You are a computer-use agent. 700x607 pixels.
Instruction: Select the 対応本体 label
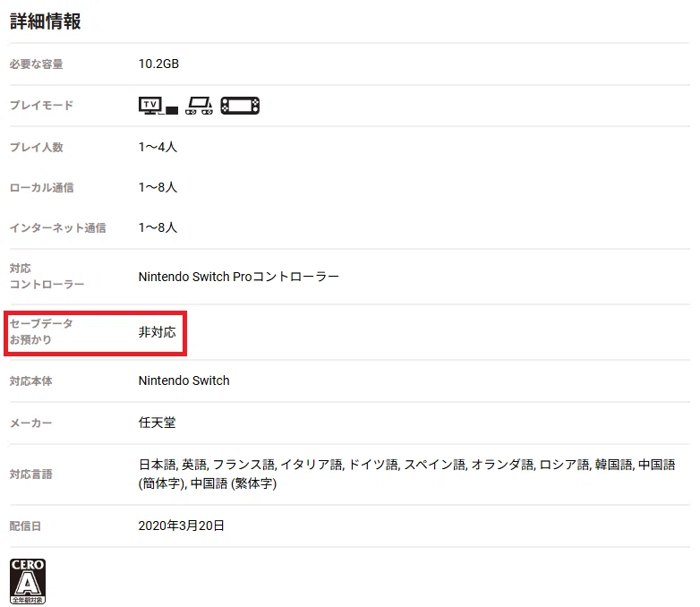point(30,381)
